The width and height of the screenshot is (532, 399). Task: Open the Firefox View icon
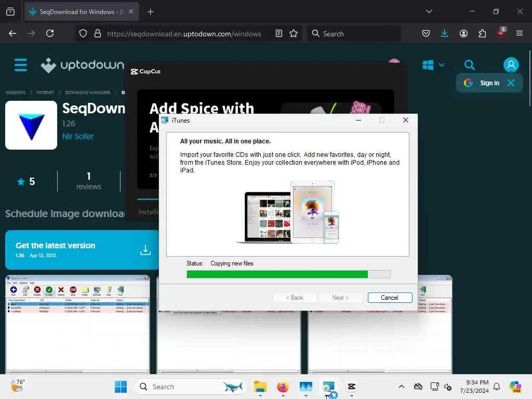point(10,11)
